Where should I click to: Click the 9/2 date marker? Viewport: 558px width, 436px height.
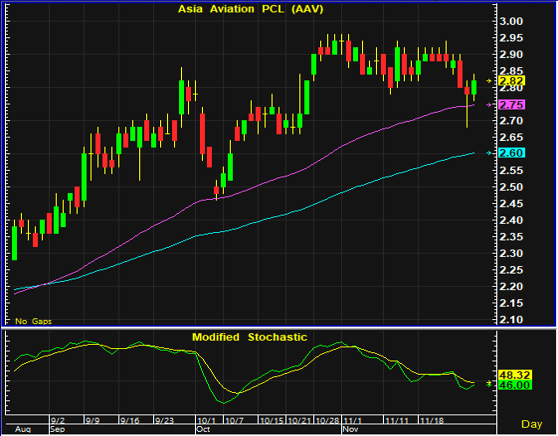(x=58, y=420)
